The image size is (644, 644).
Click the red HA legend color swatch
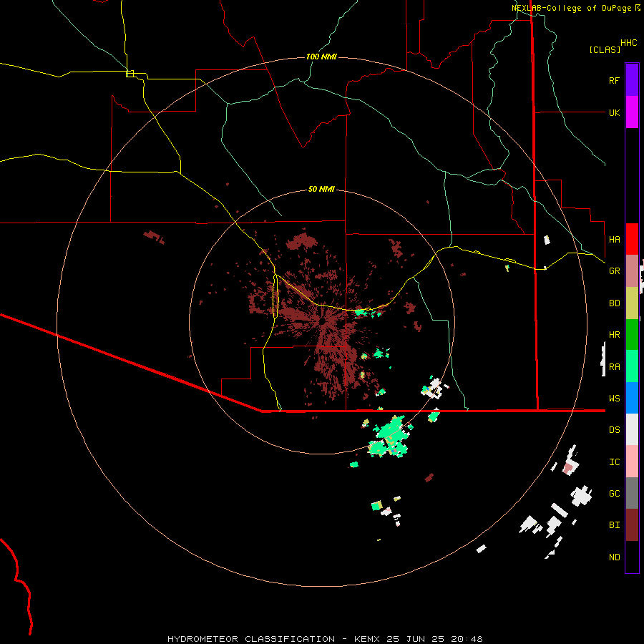(x=632, y=239)
